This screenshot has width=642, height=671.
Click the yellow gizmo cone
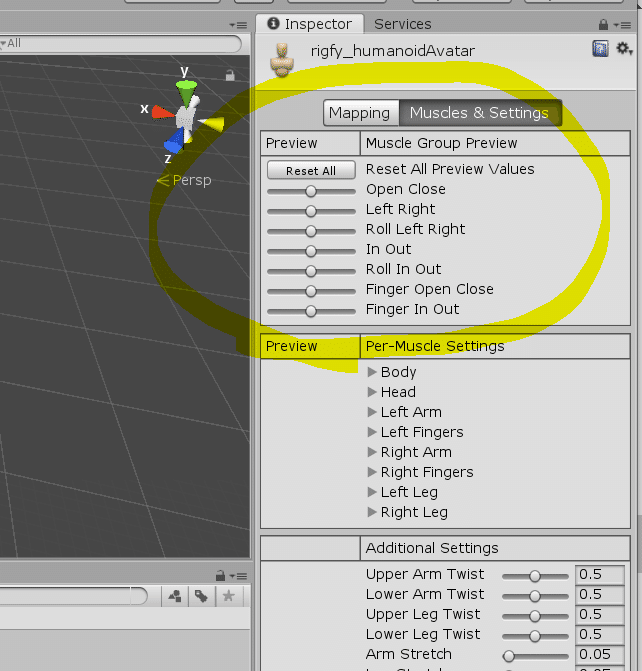pyautogui.click(x=212, y=123)
